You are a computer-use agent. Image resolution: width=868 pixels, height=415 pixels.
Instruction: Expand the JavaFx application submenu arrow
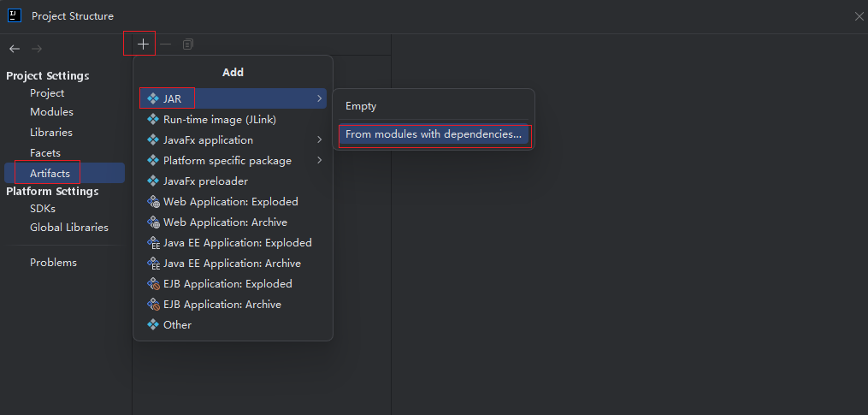pos(320,139)
